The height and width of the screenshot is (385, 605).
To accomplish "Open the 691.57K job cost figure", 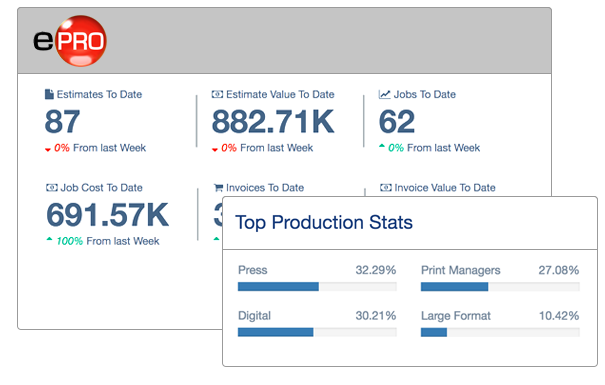I will tap(107, 215).
